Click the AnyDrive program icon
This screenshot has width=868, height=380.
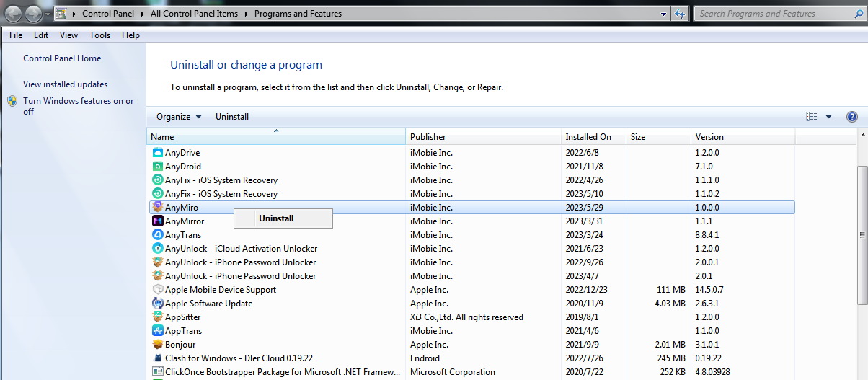pos(158,153)
